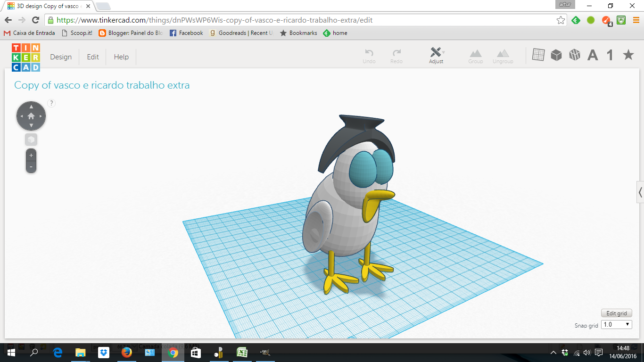Open the Goodreads bookmark
This screenshot has height=362, width=644.
[241, 33]
